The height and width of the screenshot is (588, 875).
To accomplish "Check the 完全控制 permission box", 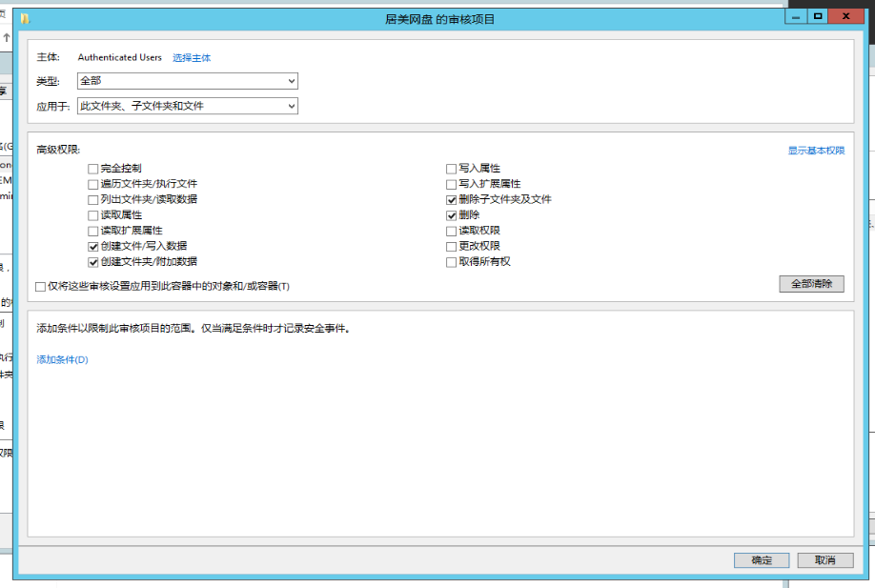I will coord(93,169).
